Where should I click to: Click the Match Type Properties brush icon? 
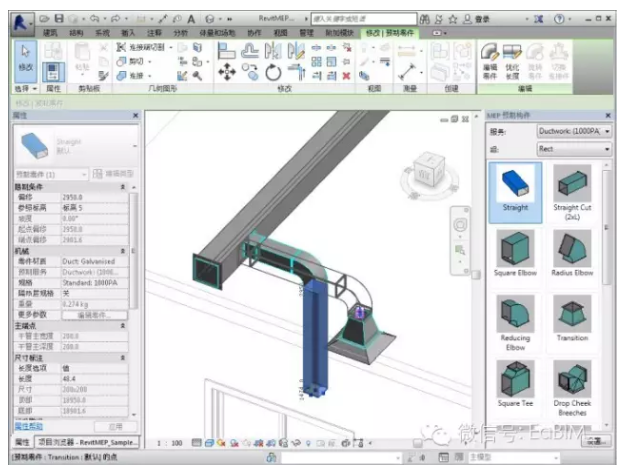click(104, 75)
